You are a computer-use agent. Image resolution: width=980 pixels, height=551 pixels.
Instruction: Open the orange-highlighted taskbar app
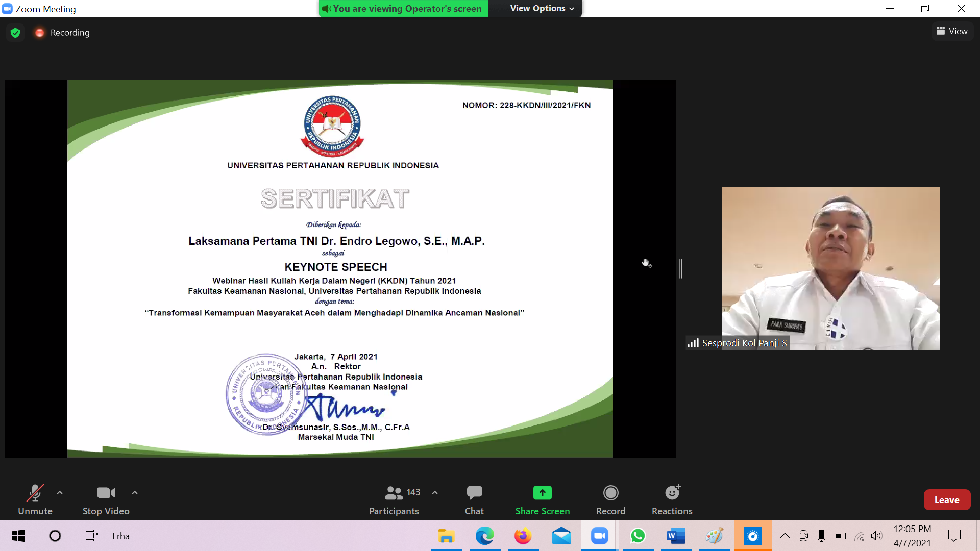coord(753,536)
